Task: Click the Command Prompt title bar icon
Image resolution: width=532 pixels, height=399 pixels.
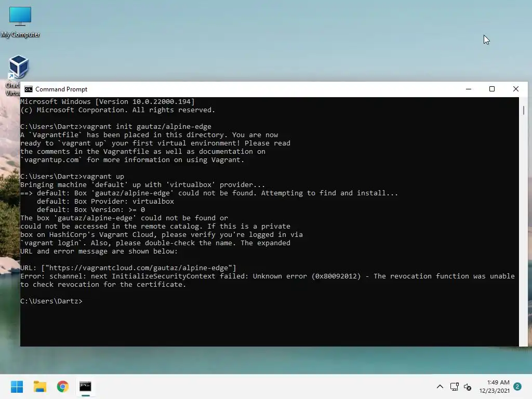Action: 29,89
